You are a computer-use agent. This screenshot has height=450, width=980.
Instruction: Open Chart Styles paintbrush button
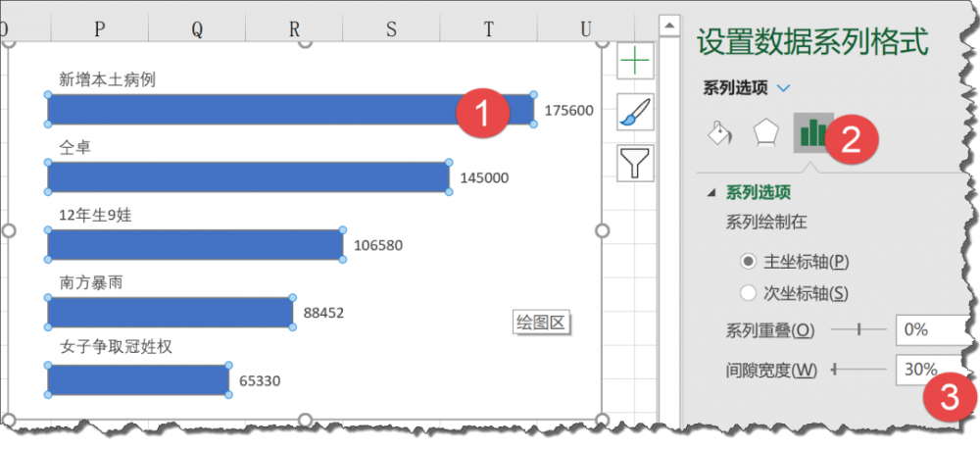(x=635, y=112)
